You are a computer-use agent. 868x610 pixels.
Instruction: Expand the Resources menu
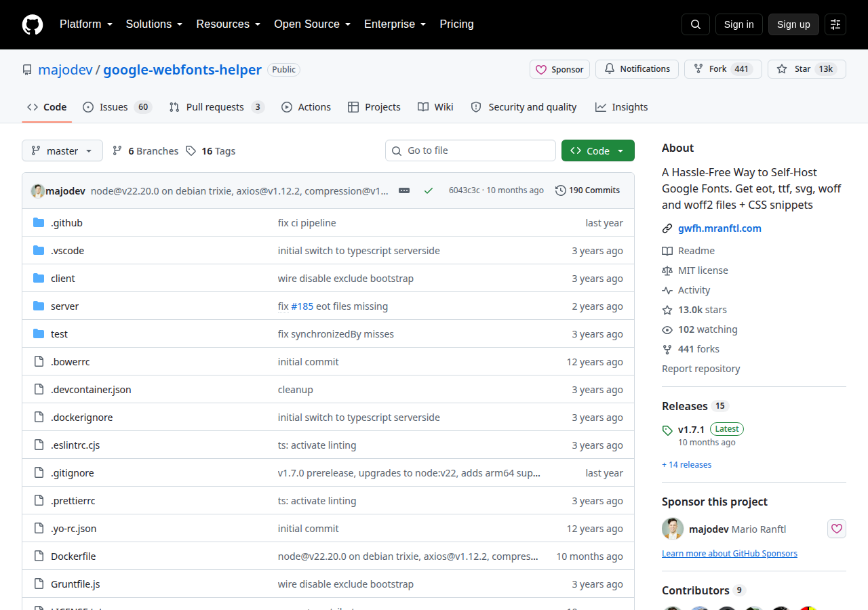pyautogui.click(x=229, y=24)
